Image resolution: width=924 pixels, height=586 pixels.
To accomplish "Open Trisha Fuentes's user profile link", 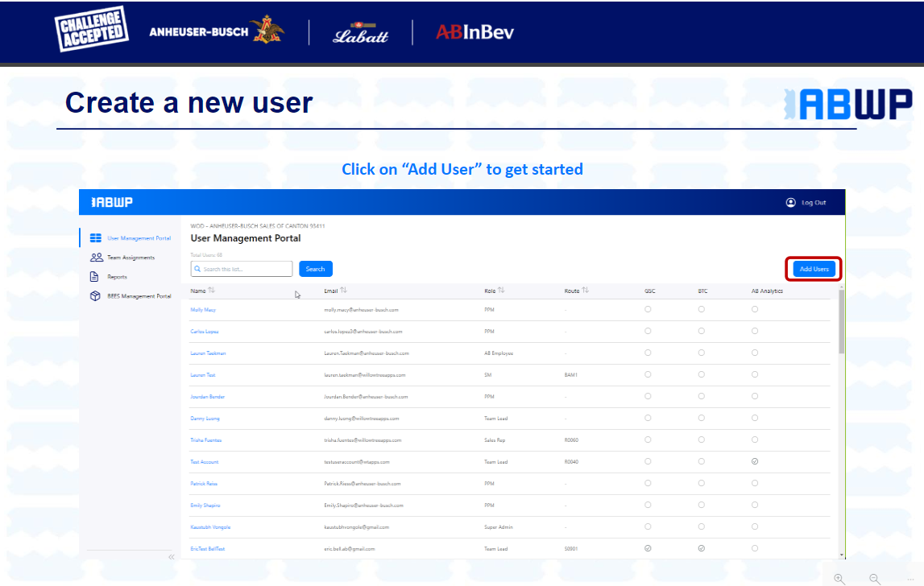I will pyautogui.click(x=205, y=440).
